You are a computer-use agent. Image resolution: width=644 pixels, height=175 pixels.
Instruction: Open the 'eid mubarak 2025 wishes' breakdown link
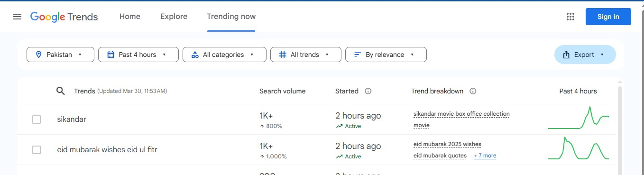click(447, 144)
